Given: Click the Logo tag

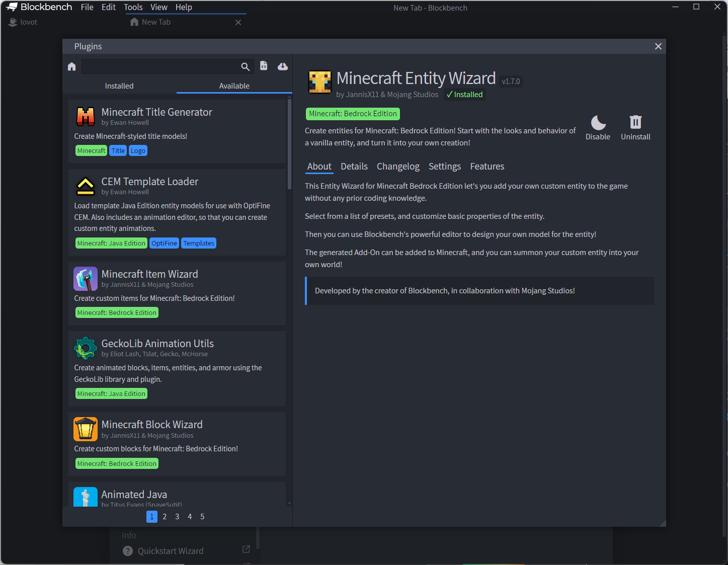Looking at the screenshot, I should (138, 151).
